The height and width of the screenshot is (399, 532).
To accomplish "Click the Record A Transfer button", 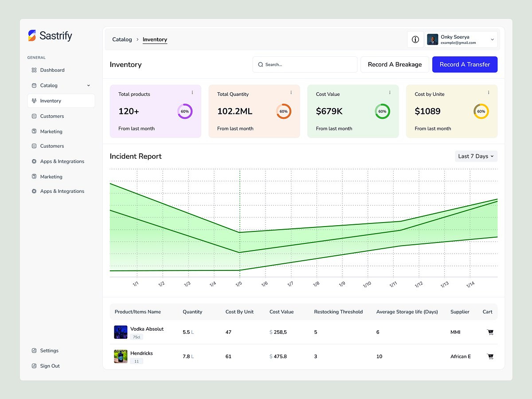I will tap(465, 64).
